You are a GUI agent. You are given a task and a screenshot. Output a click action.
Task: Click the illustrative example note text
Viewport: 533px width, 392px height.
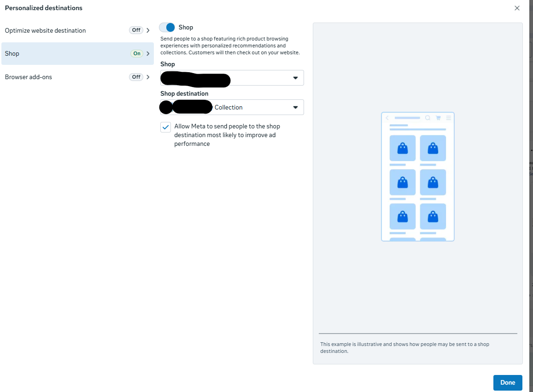pyautogui.click(x=404, y=347)
